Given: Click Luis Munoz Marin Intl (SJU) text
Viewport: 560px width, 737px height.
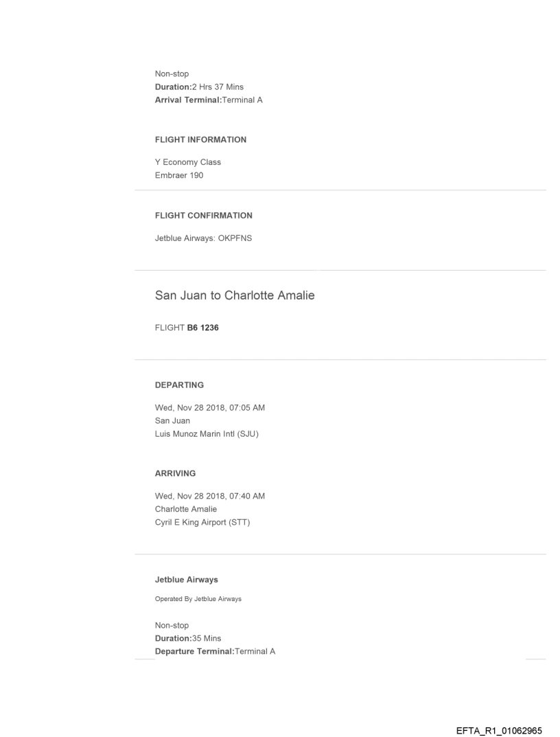Looking at the screenshot, I should click(207, 433).
